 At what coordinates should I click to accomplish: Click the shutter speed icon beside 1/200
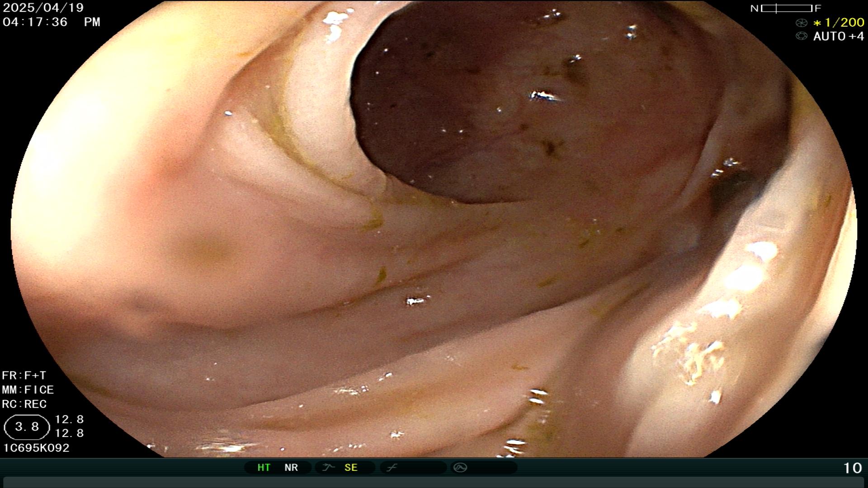tap(801, 23)
